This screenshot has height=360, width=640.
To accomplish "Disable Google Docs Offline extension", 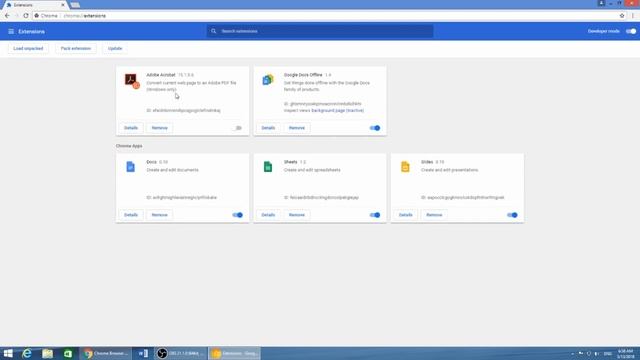I will (x=375, y=128).
